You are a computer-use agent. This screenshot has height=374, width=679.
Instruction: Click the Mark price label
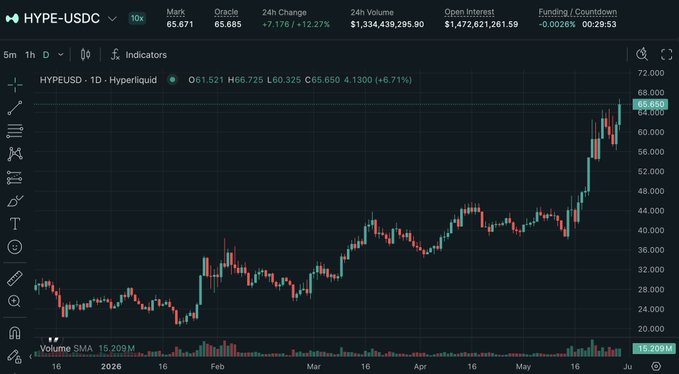(x=175, y=12)
